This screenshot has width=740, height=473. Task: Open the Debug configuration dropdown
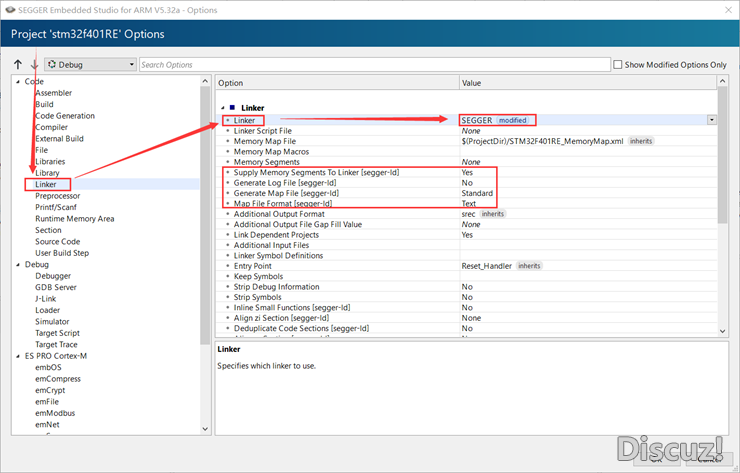(91, 65)
